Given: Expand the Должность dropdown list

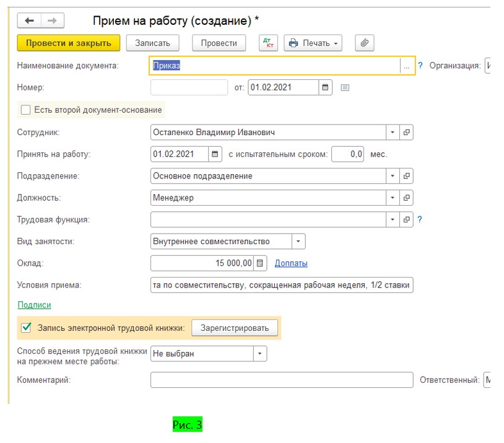Looking at the screenshot, I should (x=393, y=198).
